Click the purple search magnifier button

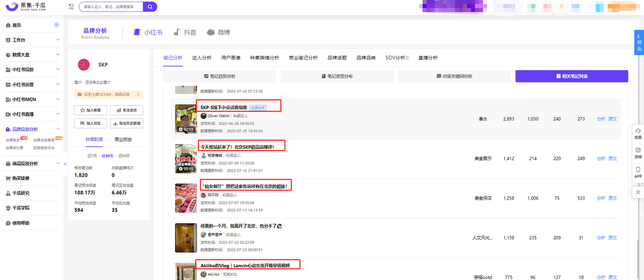point(150,7)
